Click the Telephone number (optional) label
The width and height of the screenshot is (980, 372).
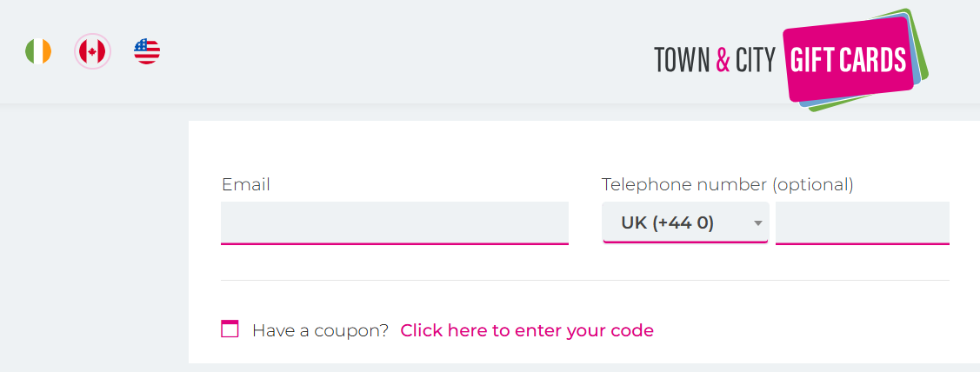tap(727, 185)
